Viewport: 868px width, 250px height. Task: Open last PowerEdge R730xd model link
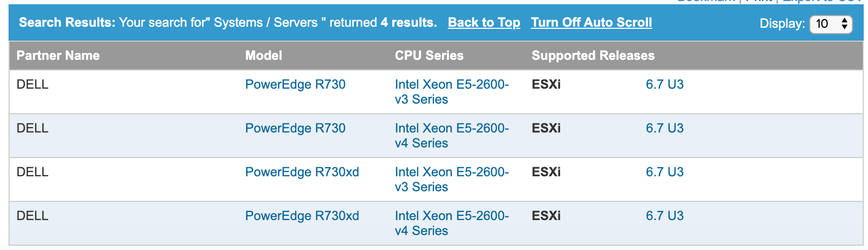pyautogui.click(x=302, y=216)
